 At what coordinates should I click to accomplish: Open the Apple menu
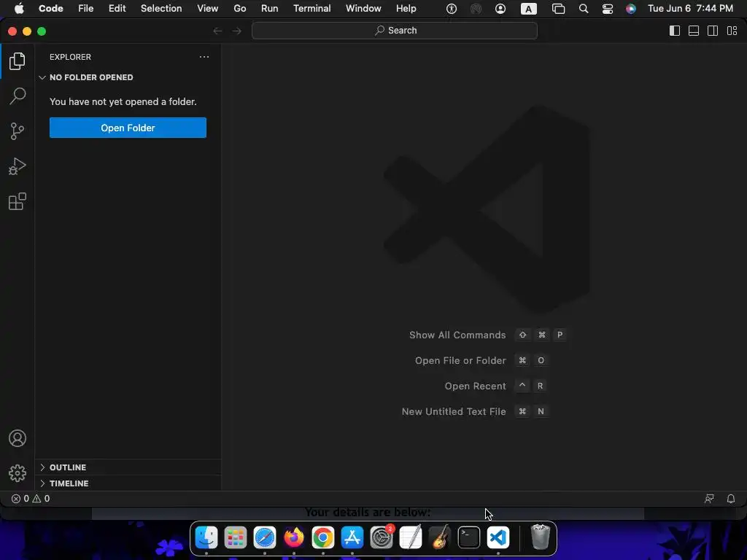point(18,9)
